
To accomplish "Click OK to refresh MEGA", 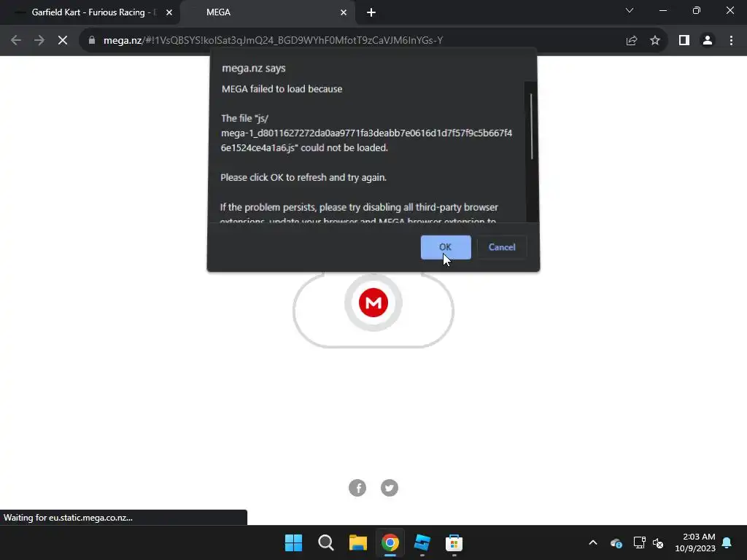I will 446,247.
